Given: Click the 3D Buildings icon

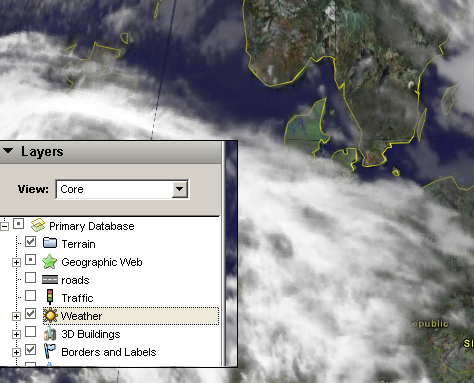Looking at the screenshot, I should (x=50, y=334).
